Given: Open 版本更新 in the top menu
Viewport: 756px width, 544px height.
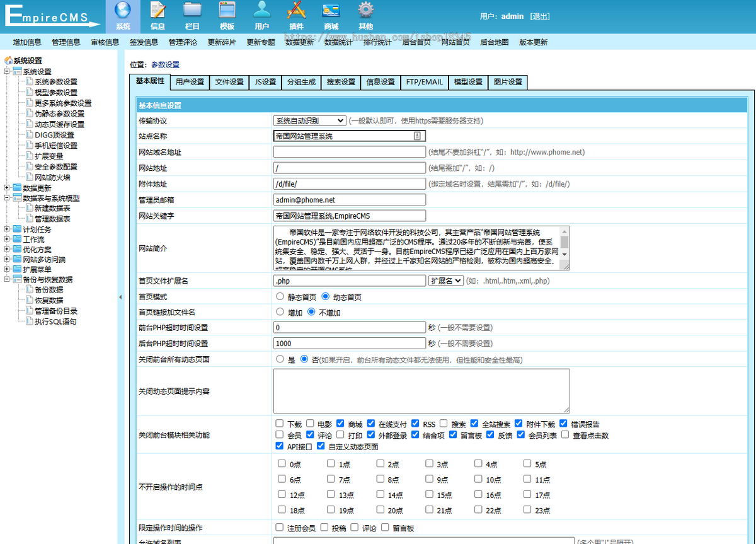Looking at the screenshot, I should tap(533, 42).
